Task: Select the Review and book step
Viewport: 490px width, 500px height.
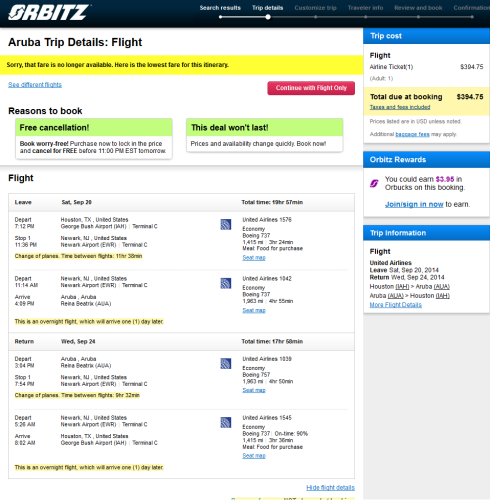Action: coord(418,8)
